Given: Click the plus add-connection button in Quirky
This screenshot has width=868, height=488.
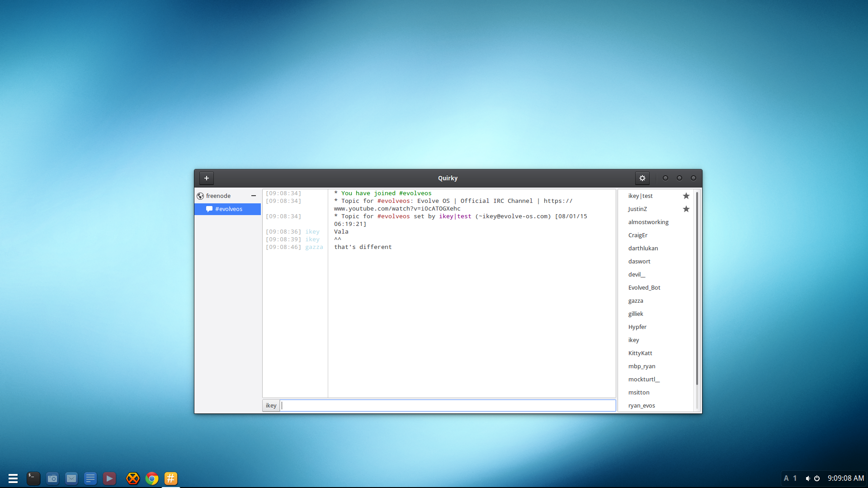Looking at the screenshot, I should pos(207,178).
